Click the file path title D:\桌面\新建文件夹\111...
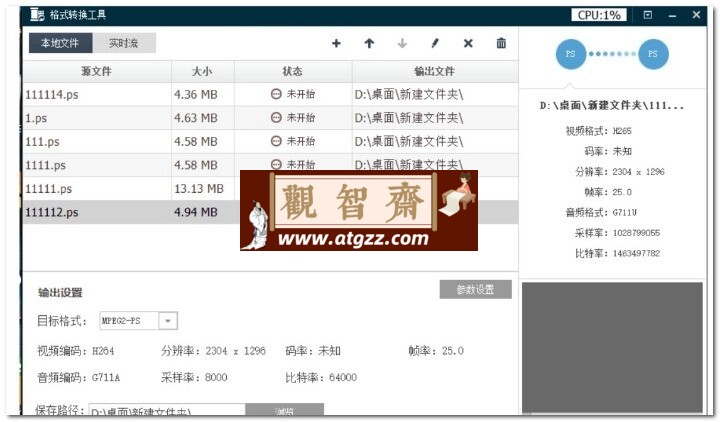Image resolution: width=720 pixels, height=422 pixels. (x=612, y=106)
